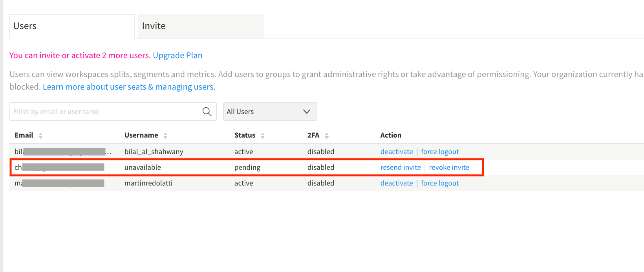The image size is (644, 272).
Task: Sort table by Status sort icon
Action: [263, 136]
